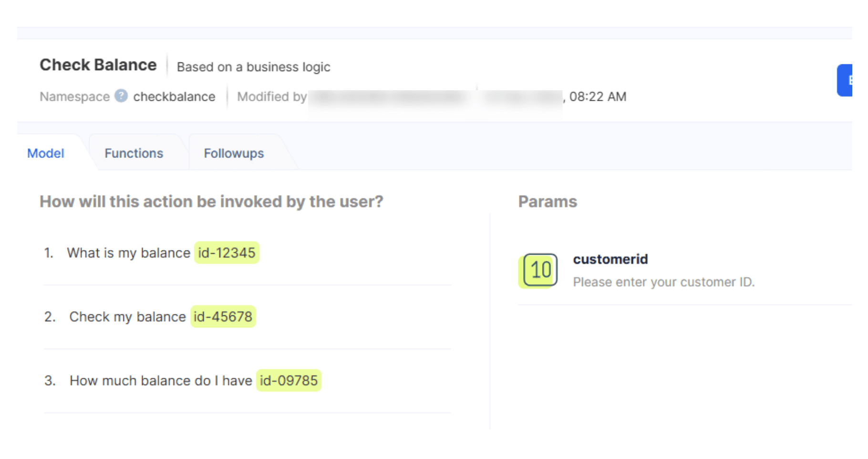Click the checkbalance namespace value
The height and width of the screenshot is (459, 868).
(174, 96)
